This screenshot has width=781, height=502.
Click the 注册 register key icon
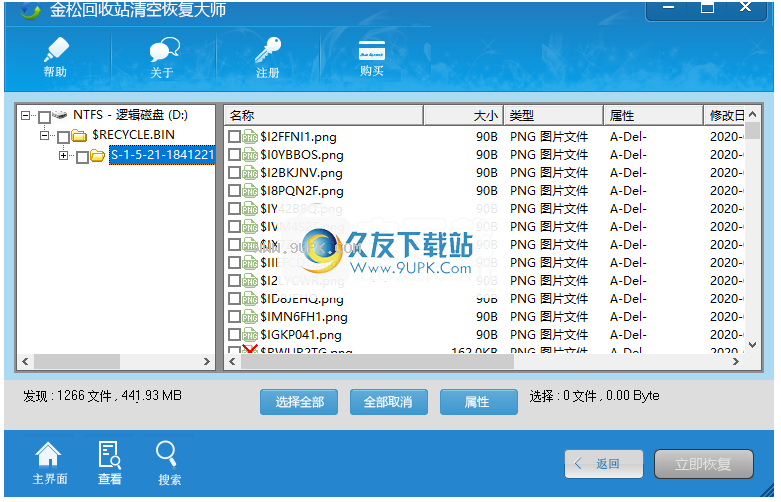pyautogui.click(x=268, y=57)
